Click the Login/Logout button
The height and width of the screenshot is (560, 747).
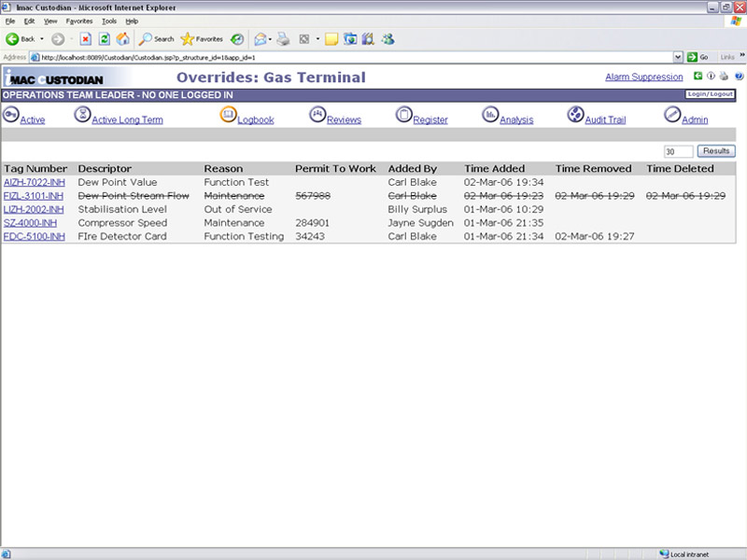click(x=710, y=94)
